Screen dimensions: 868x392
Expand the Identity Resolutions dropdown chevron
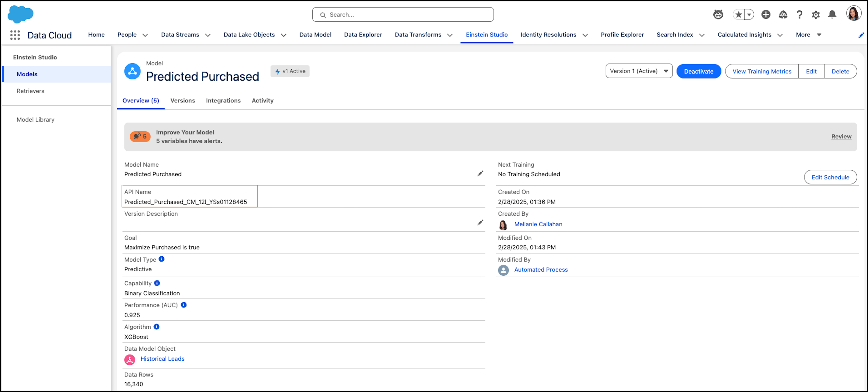tap(585, 35)
